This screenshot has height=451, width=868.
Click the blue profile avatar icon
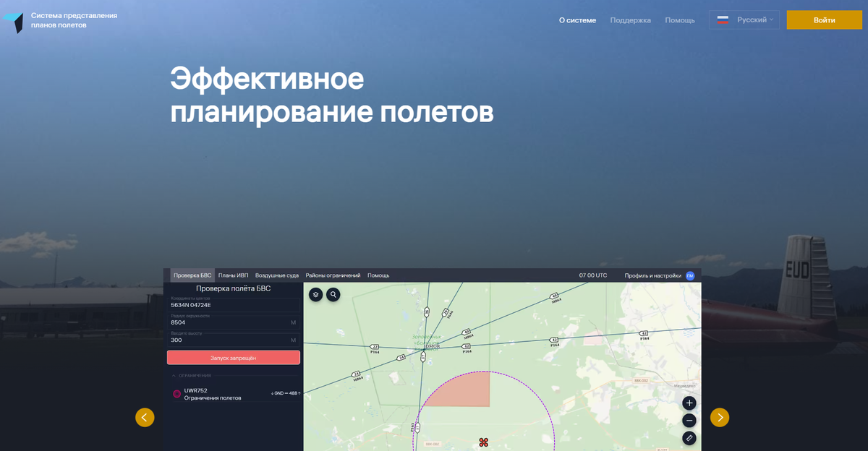point(690,275)
